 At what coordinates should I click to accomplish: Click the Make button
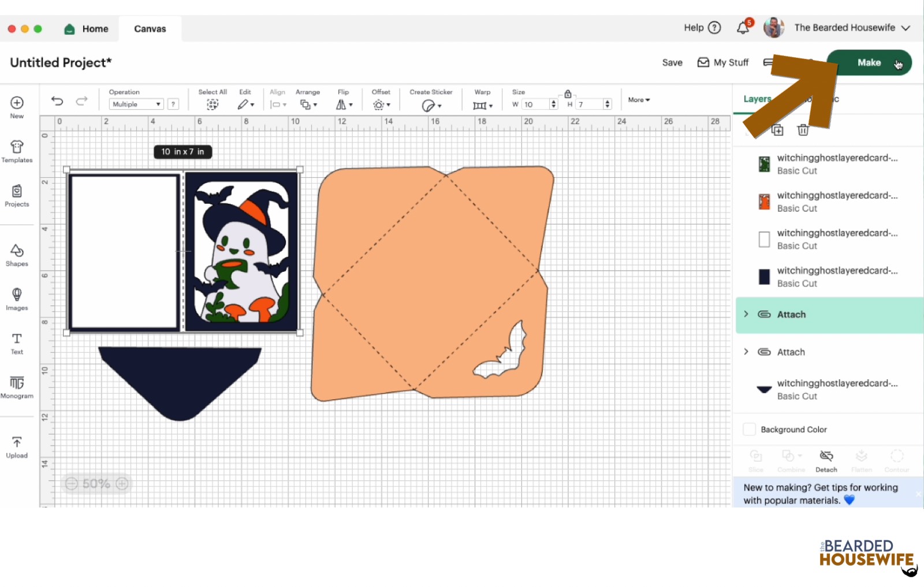coord(869,62)
